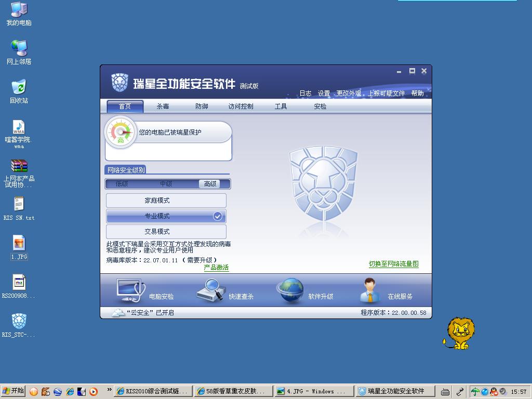This screenshot has height=399, width=532.
Task: Click the 在线服务 support person icon
Action: (370, 290)
